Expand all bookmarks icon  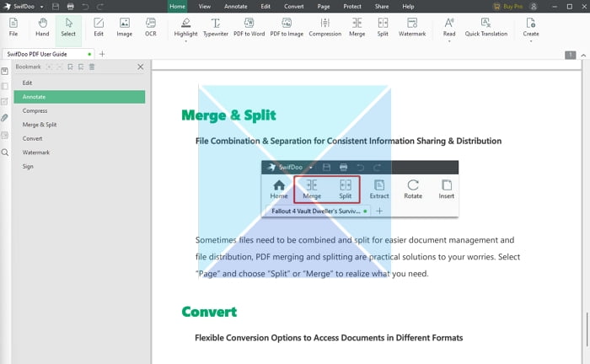(49, 67)
